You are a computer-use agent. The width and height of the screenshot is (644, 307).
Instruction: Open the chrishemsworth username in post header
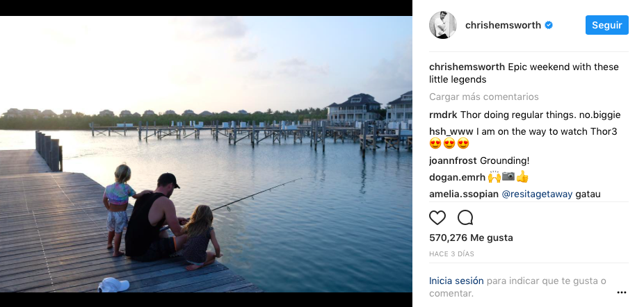[x=504, y=26]
